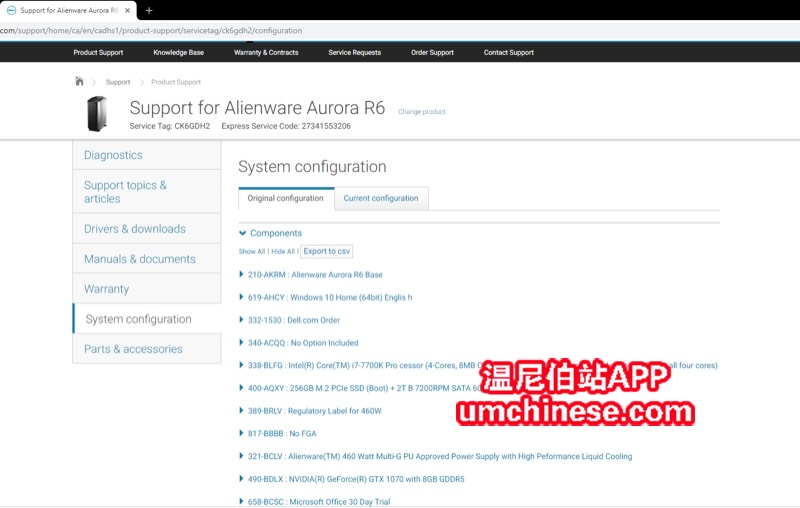Viewport: 800px width, 508px height.
Task: Collapse the Components section chevron
Action: click(x=242, y=233)
